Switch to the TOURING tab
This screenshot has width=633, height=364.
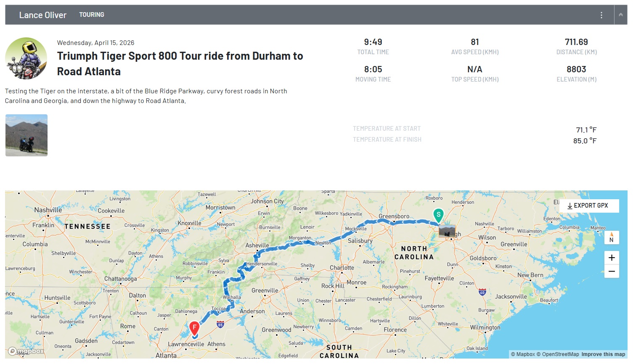coord(91,14)
